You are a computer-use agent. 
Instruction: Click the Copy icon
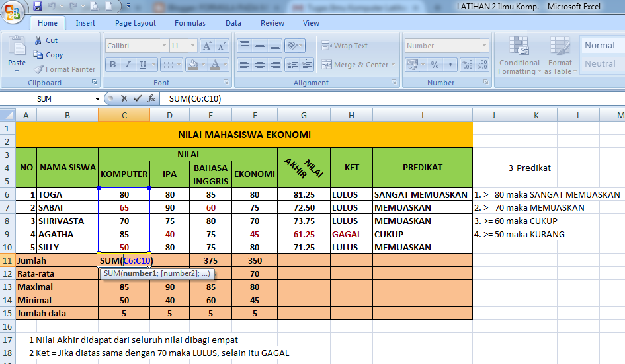click(38, 55)
